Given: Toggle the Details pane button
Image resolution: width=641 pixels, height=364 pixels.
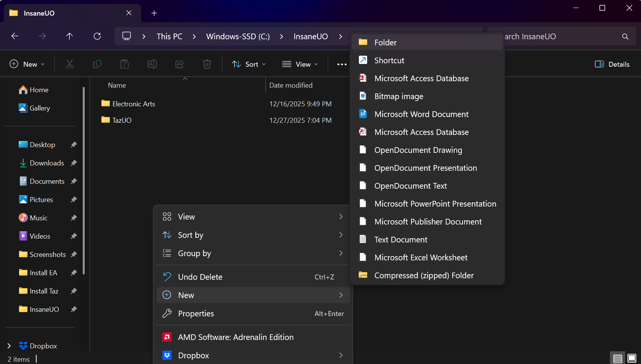Looking at the screenshot, I should (612, 64).
